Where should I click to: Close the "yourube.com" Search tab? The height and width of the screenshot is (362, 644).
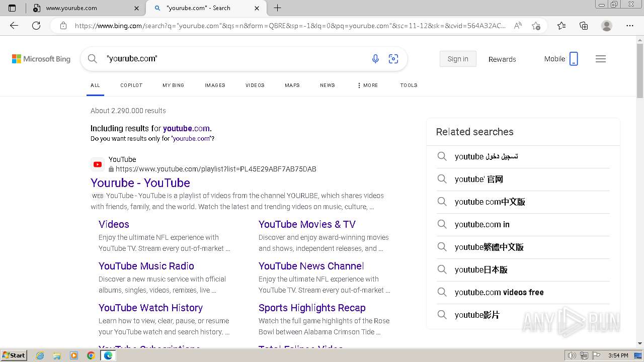point(257,8)
